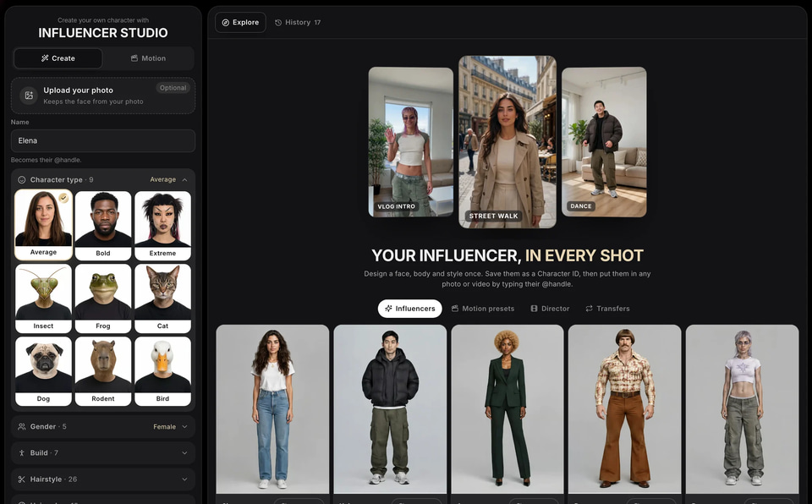Viewport: 812px width, 504px height.
Task: Select the woman in dark green suit
Action: 507,409
